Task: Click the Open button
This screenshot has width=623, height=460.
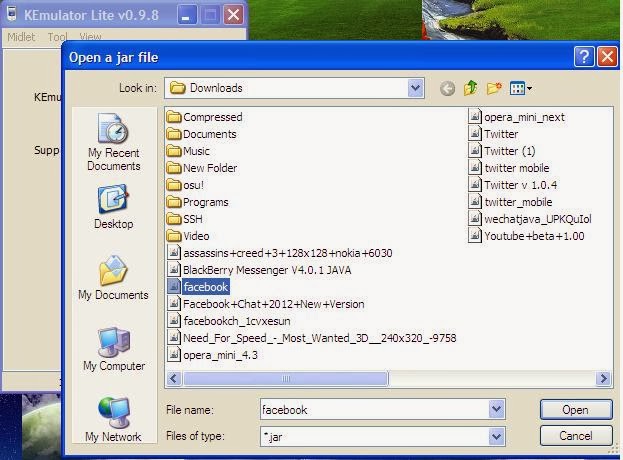Action: pyautogui.click(x=576, y=410)
